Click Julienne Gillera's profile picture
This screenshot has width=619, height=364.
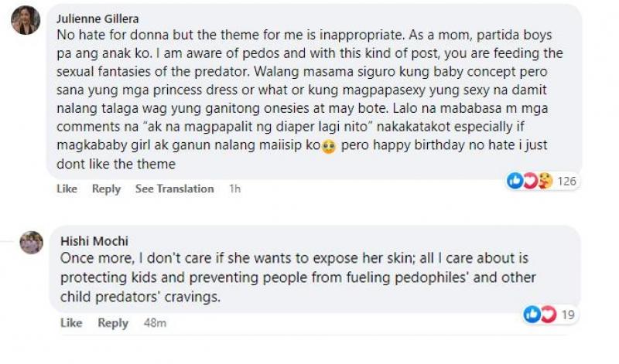click(x=26, y=20)
